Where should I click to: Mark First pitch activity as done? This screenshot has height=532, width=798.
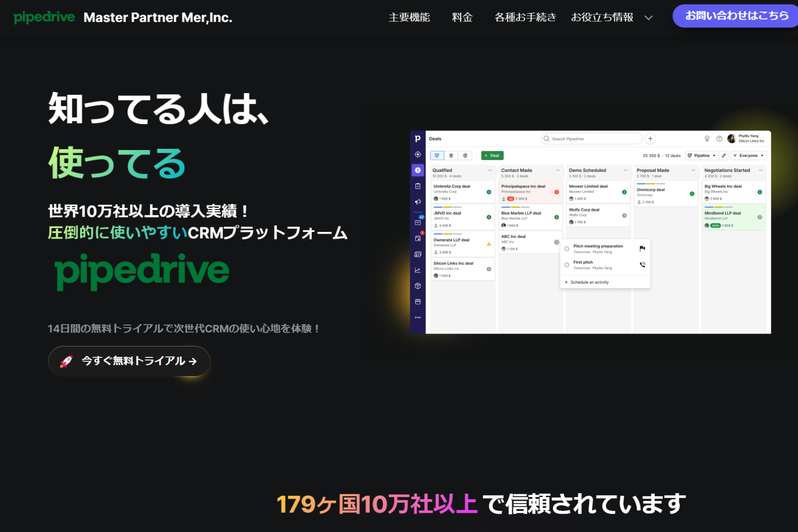point(566,265)
